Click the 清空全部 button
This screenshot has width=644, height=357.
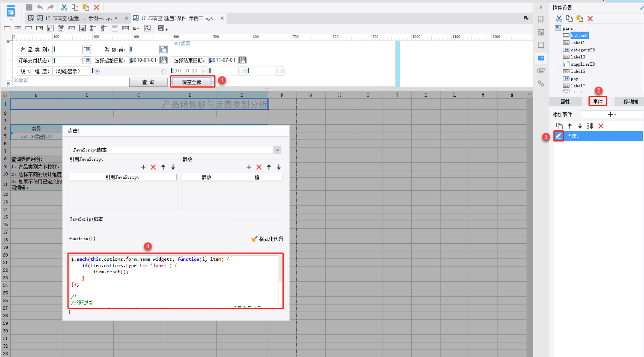pyautogui.click(x=192, y=82)
